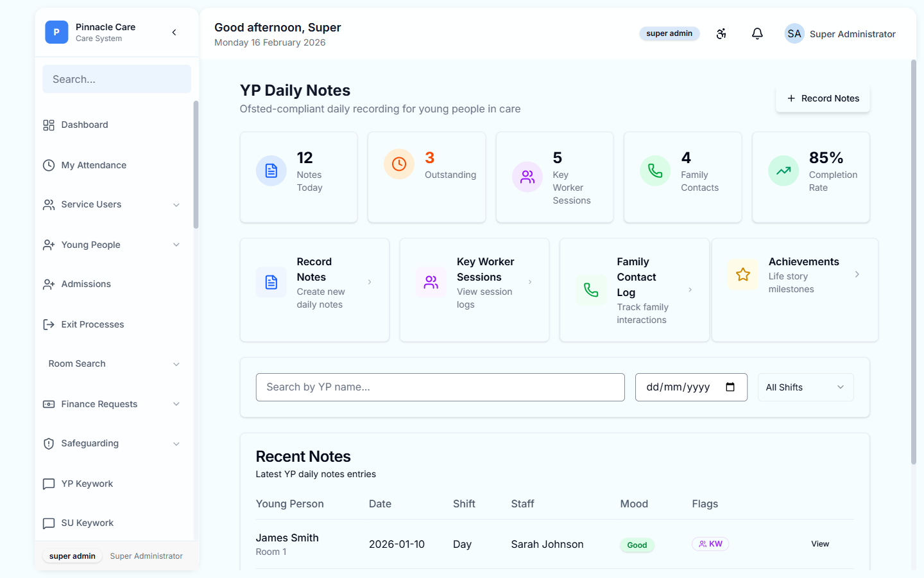This screenshot has height=578, width=924.
Task: View James Smith's note entry
Action: click(x=819, y=544)
